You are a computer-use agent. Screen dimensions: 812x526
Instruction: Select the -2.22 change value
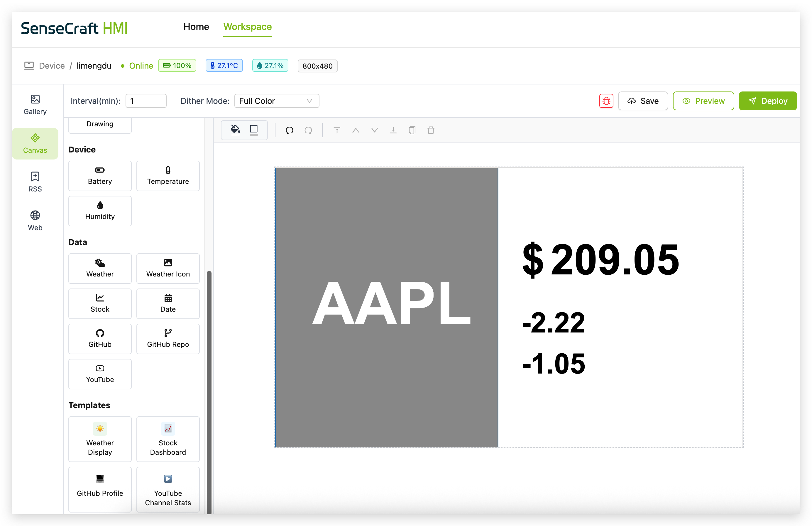pyautogui.click(x=553, y=323)
